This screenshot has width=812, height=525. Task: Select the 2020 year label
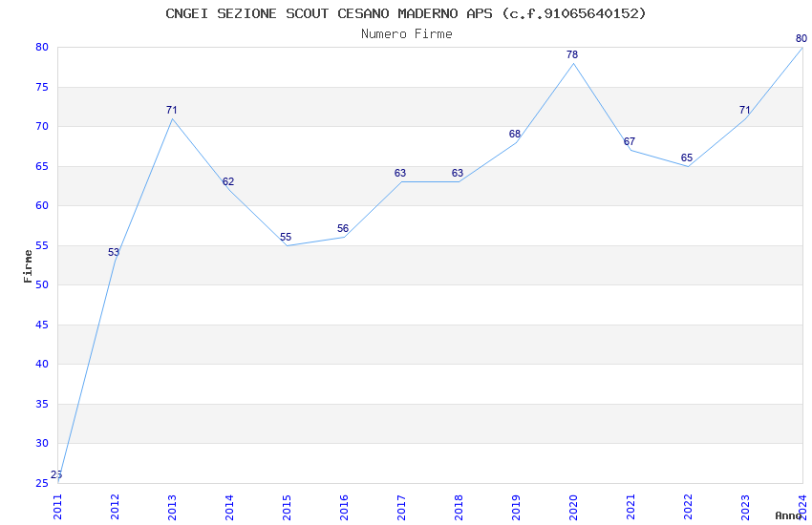click(x=573, y=507)
